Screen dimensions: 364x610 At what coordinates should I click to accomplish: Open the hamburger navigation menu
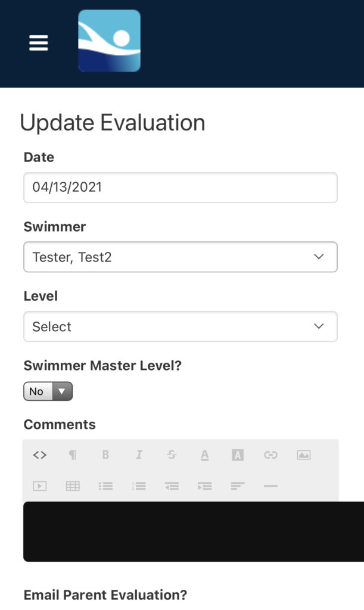[x=39, y=43]
